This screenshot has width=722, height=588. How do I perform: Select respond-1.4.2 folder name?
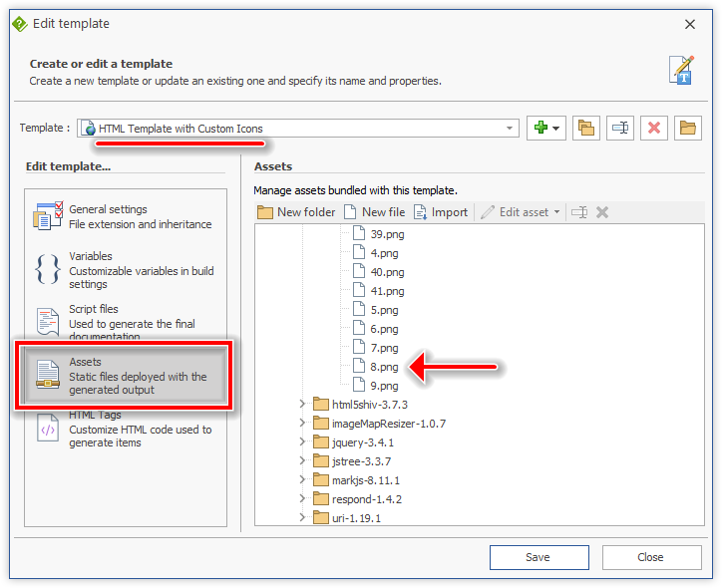[367, 499]
